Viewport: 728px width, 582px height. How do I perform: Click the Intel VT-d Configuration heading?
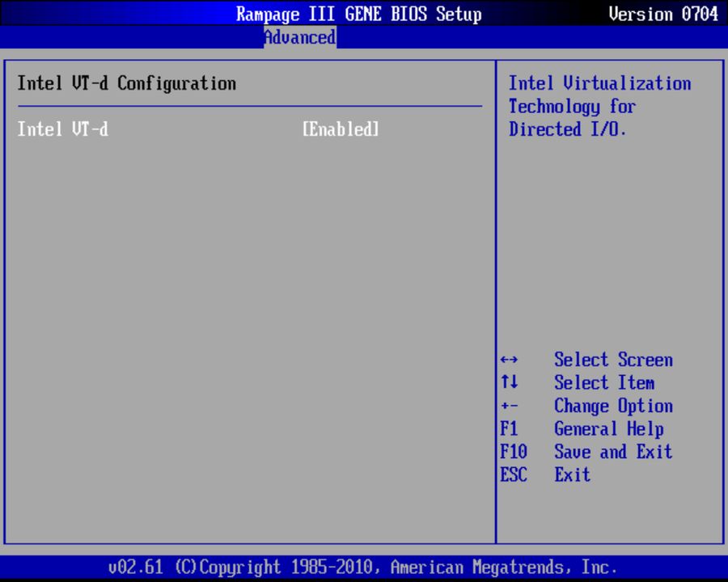click(x=127, y=83)
